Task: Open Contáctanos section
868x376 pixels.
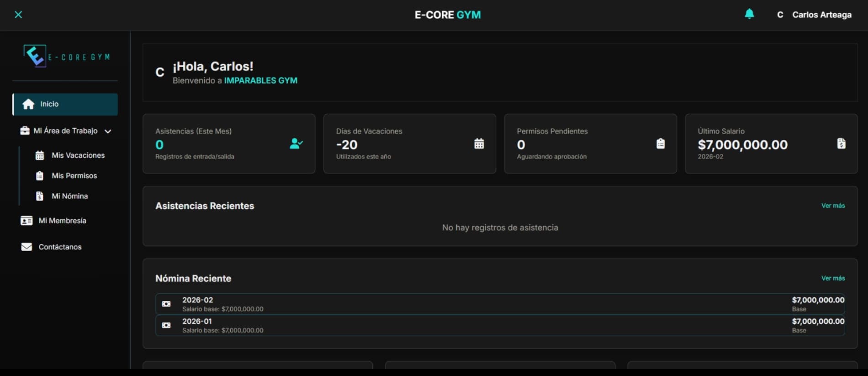Action: pyautogui.click(x=60, y=247)
